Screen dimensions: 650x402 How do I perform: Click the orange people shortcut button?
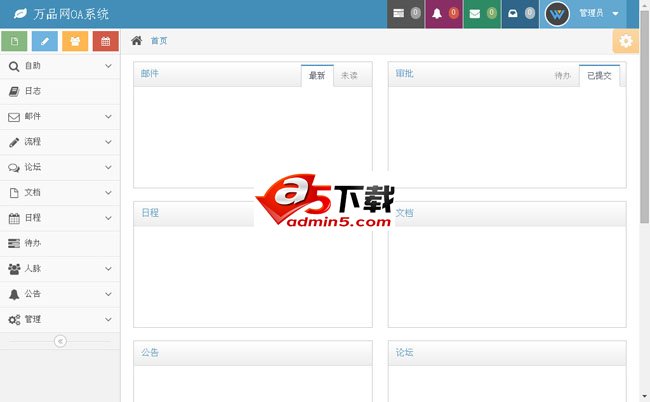click(x=75, y=41)
